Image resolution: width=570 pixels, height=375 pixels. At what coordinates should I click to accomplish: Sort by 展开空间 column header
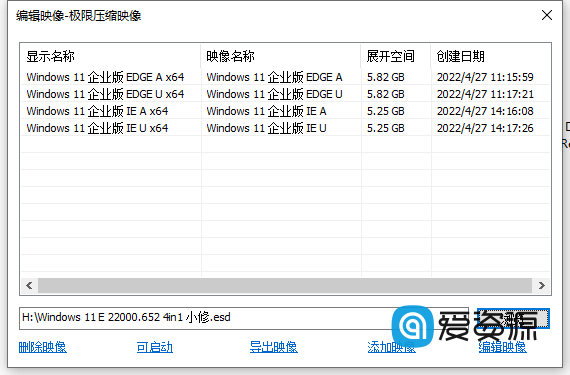396,56
